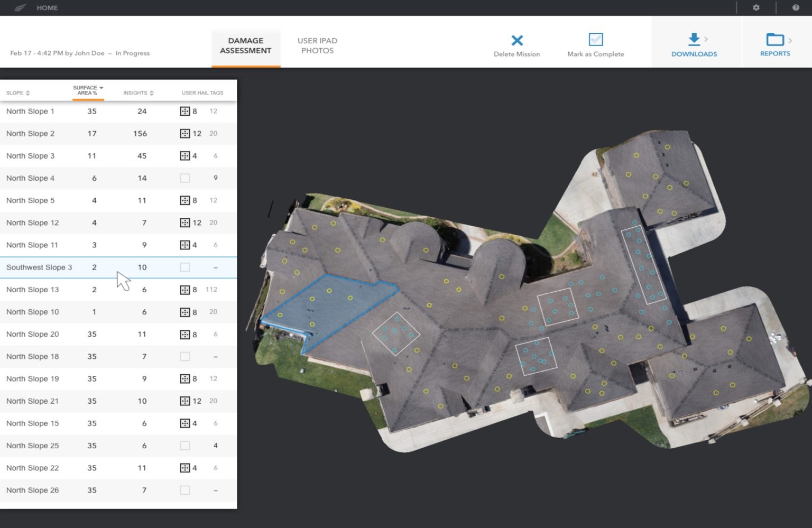Click the Mark as Complete checkmark icon
812x528 pixels.
coord(595,39)
